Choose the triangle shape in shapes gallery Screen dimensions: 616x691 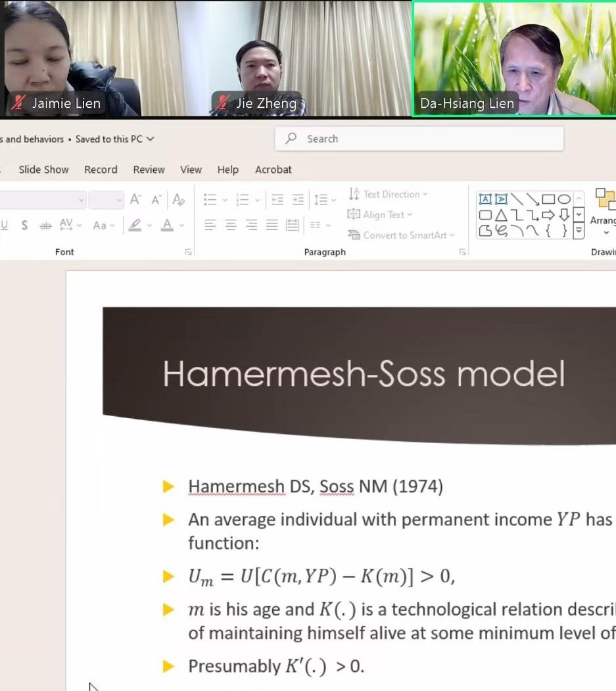(501, 215)
